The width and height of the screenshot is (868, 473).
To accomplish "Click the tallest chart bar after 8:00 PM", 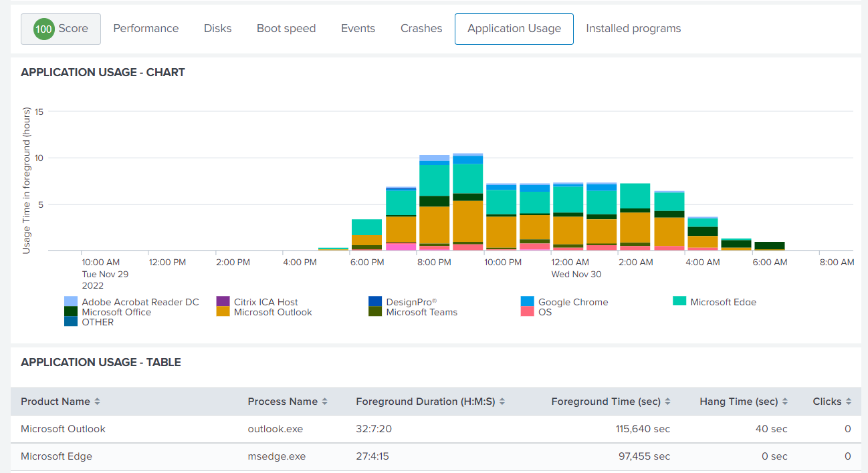I will 467,202.
